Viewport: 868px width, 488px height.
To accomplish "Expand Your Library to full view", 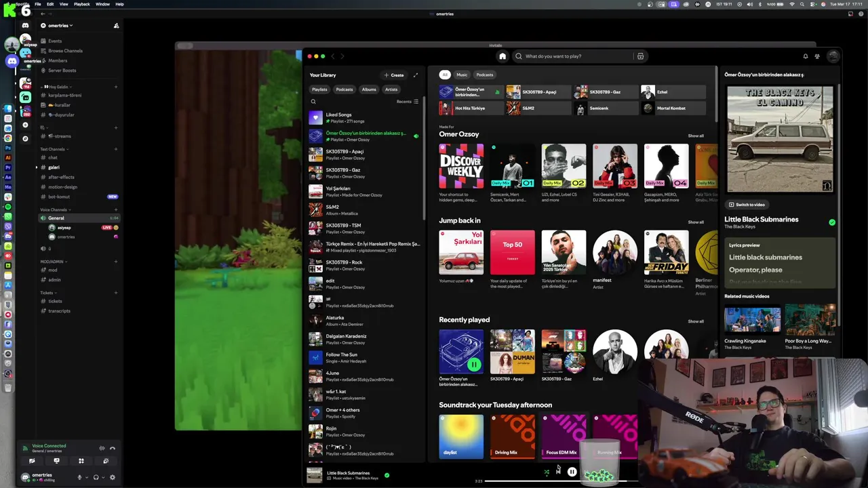I will pyautogui.click(x=416, y=75).
